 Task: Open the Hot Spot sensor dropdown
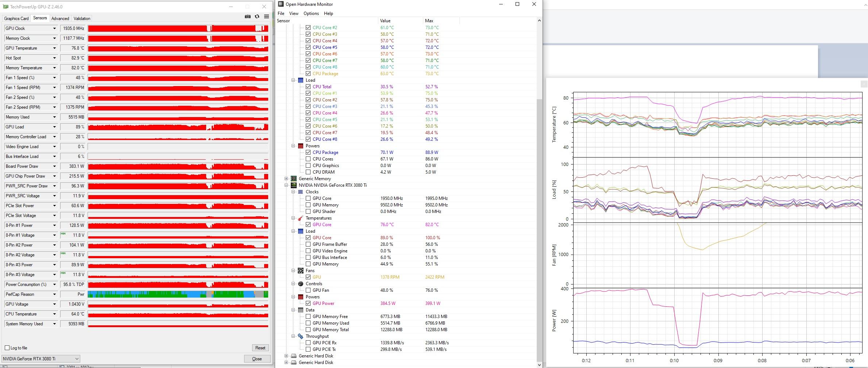click(x=54, y=58)
